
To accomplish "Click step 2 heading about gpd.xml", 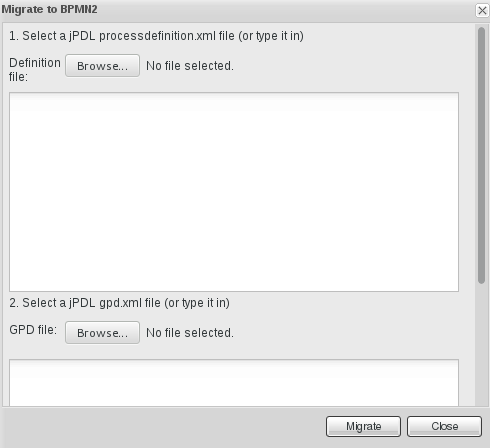I will 119,303.
